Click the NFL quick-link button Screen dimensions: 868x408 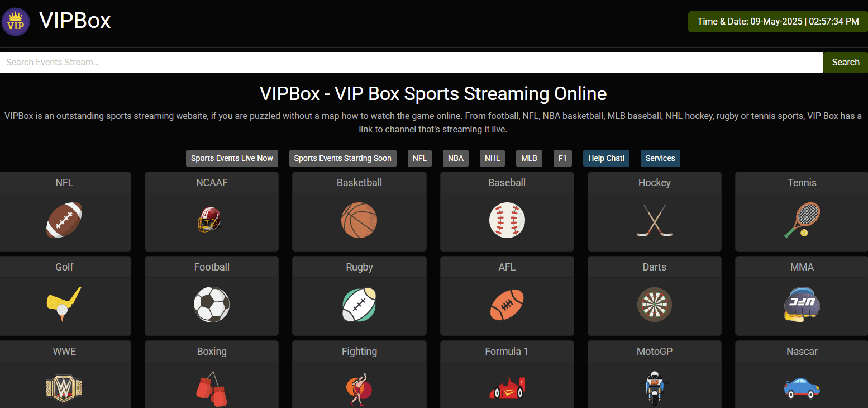tap(419, 158)
